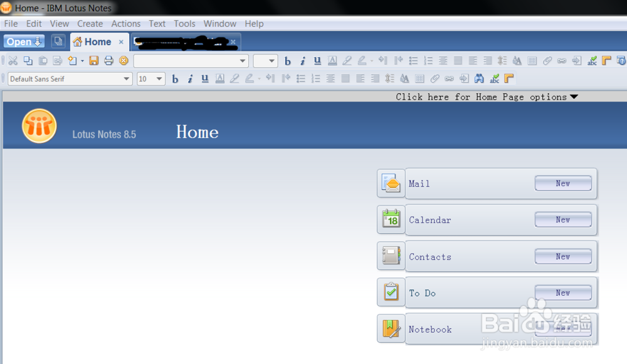627x364 pixels.
Task: Expand Click here for Home Page options
Action: coord(487,96)
